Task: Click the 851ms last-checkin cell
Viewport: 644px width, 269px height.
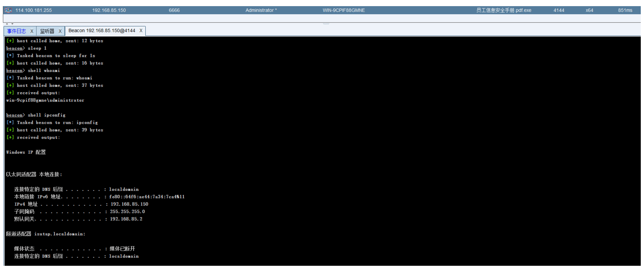Action: click(625, 10)
